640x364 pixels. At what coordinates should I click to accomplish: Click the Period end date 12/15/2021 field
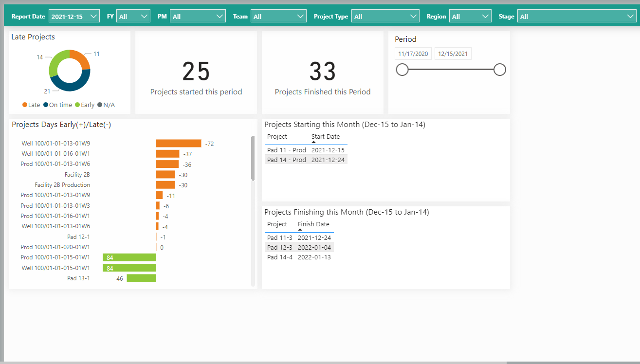click(x=453, y=54)
